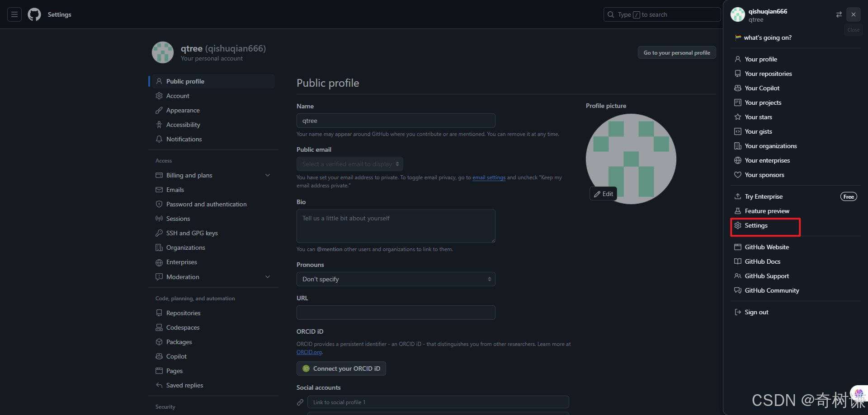This screenshot has width=868, height=415.
Task: Click the qishuqian666 avatar in menu panel
Action: [738, 14]
